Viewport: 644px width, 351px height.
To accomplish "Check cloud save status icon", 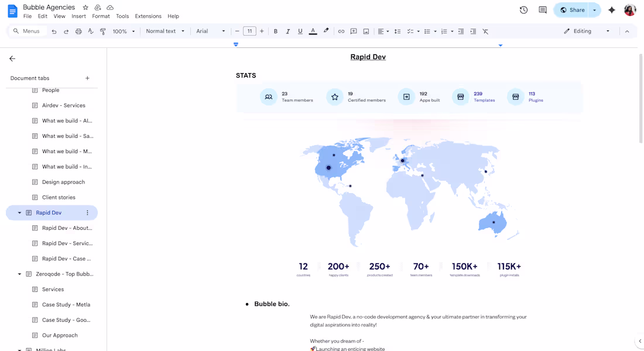I will (x=110, y=8).
